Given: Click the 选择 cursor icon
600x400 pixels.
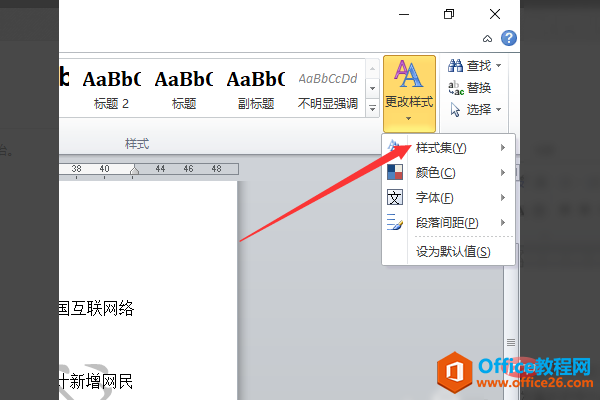Looking at the screenshot, I should coord(455,109).
